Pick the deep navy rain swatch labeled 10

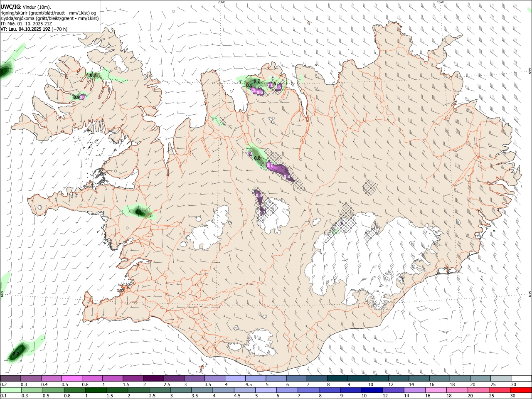371,390
